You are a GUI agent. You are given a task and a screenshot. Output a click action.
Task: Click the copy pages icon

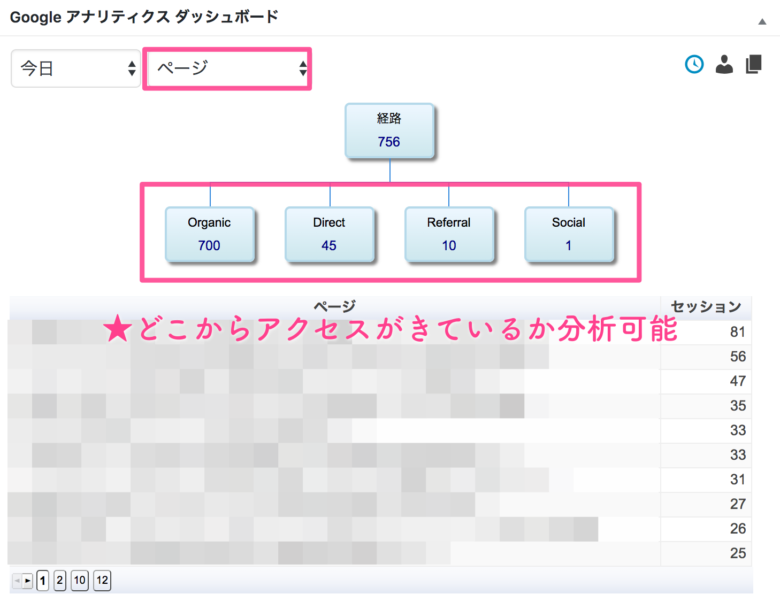click(754, 64)
